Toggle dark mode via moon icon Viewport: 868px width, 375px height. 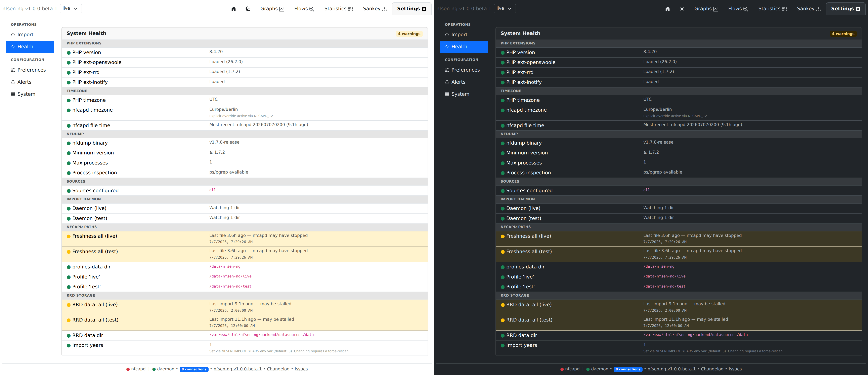[248, 9]
